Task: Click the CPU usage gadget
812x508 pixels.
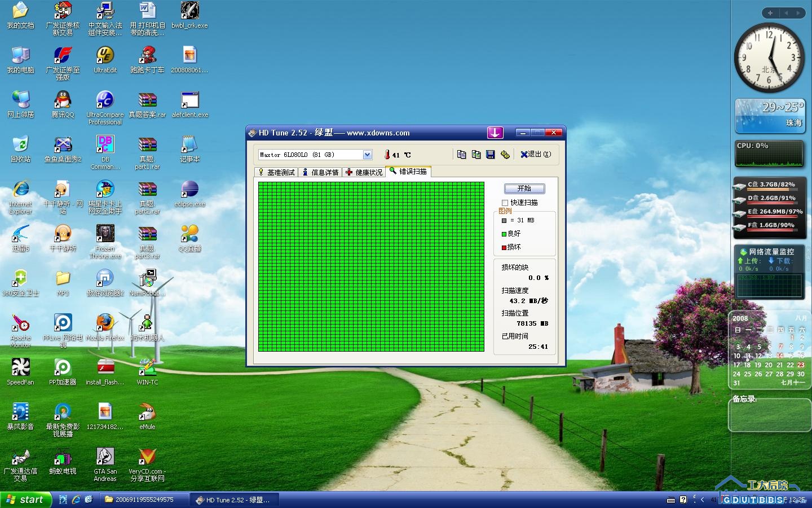Action: point(770,154)
